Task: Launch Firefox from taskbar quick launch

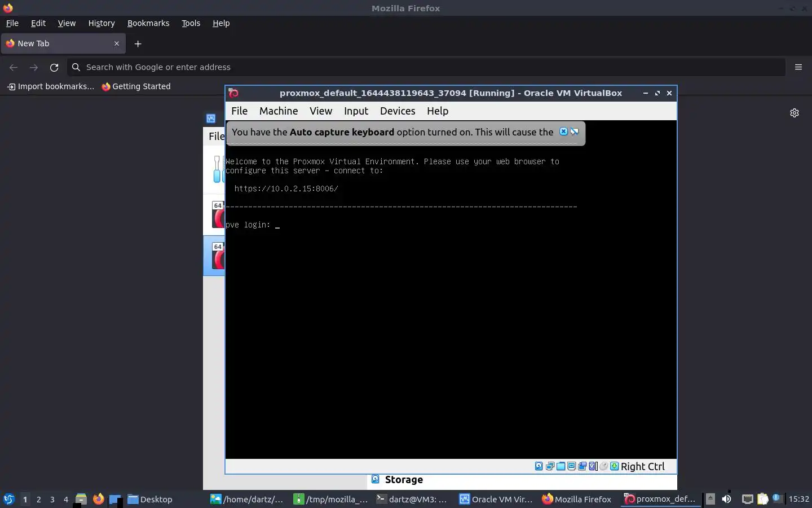Action: point(99,499)
